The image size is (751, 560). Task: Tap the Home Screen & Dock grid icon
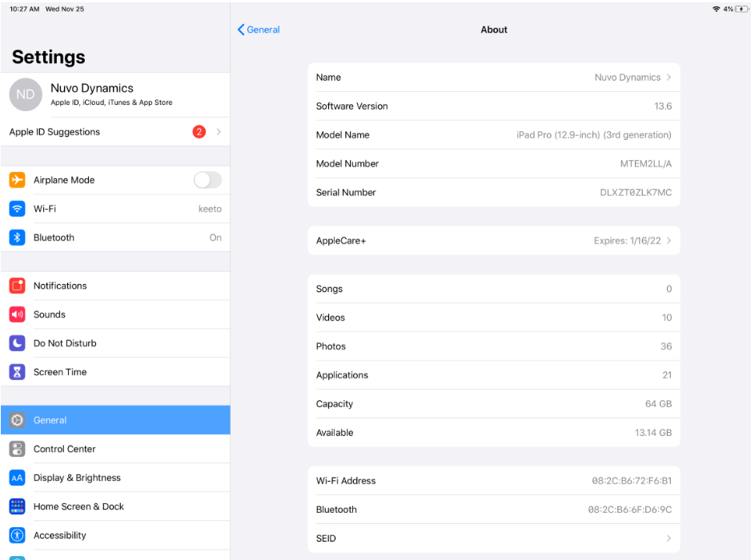click(18, 506)
